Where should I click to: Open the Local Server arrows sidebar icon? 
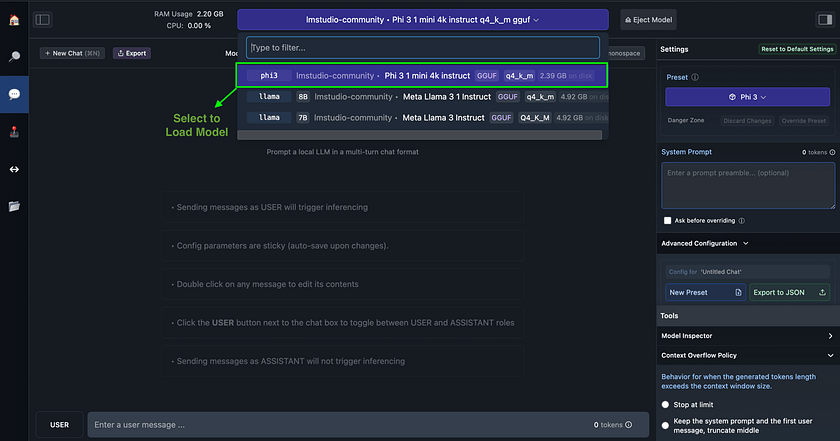click(14, 169)
